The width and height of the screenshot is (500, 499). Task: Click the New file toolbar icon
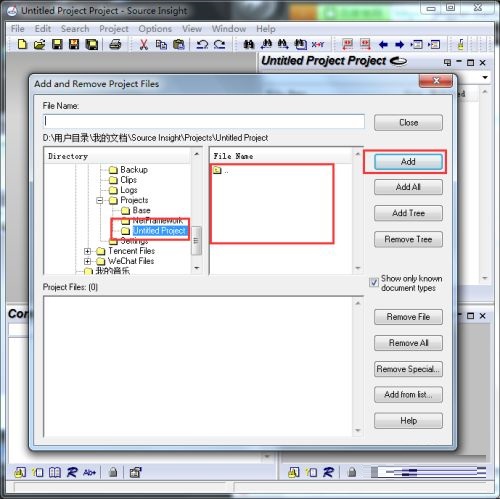click(x=22, y=44)
